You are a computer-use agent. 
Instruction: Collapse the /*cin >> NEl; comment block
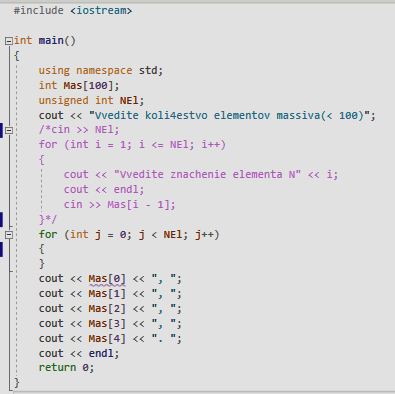[9, 130]
